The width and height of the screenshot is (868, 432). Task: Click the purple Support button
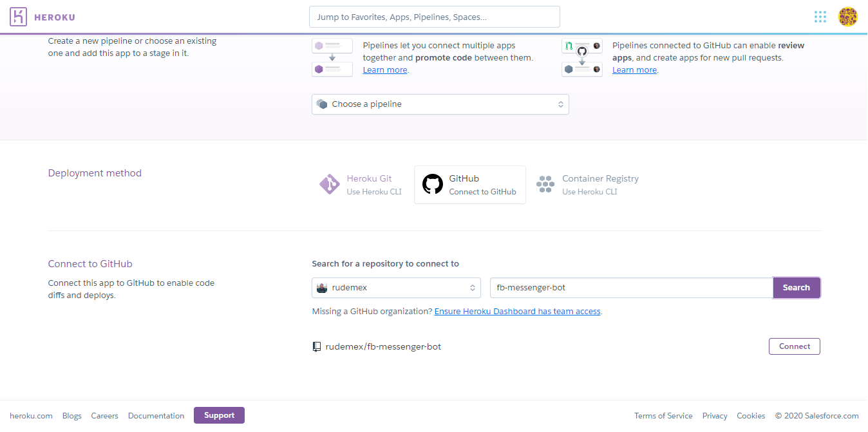(x=219, y=415)
